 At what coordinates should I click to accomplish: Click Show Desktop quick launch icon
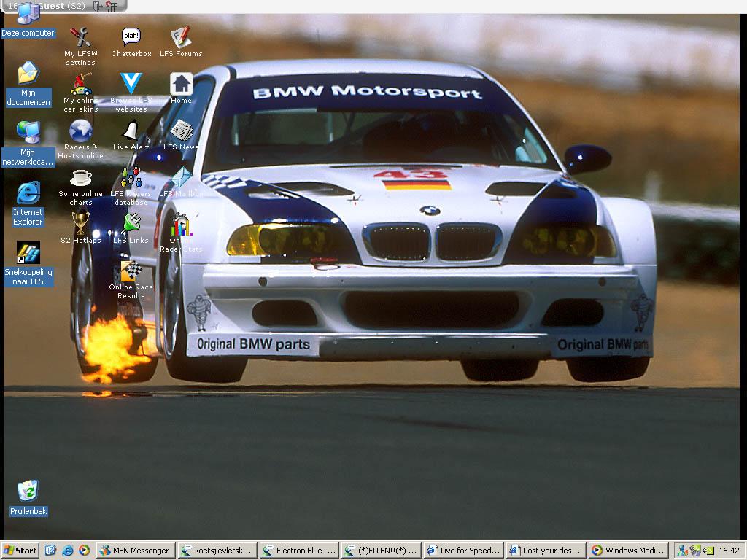51,551
